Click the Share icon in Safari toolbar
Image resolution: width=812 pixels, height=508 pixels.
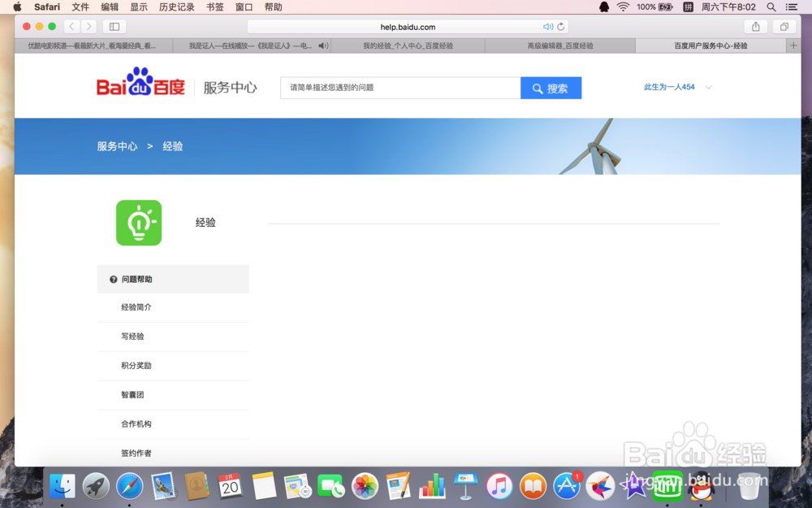[755, 26]
